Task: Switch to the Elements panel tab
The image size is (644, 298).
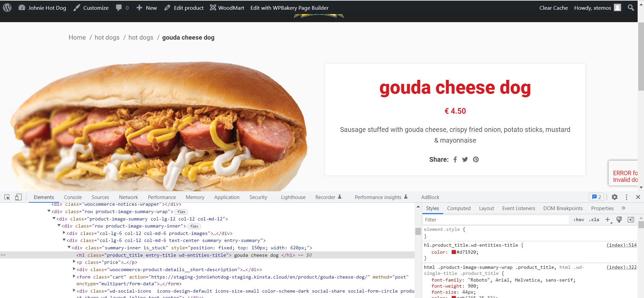Action: [44, 197]
